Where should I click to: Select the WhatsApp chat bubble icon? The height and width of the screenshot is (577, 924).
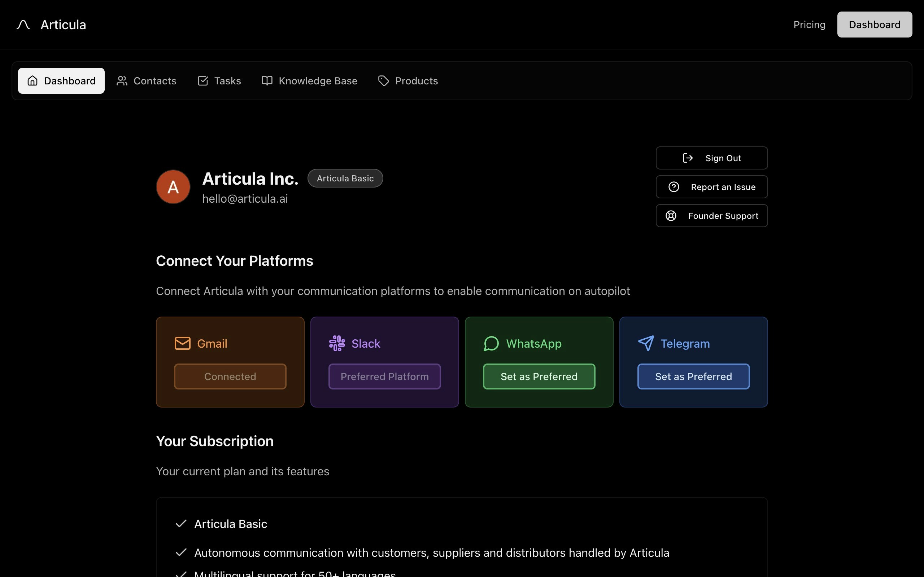pyautogui.click(x=491, y=343)
